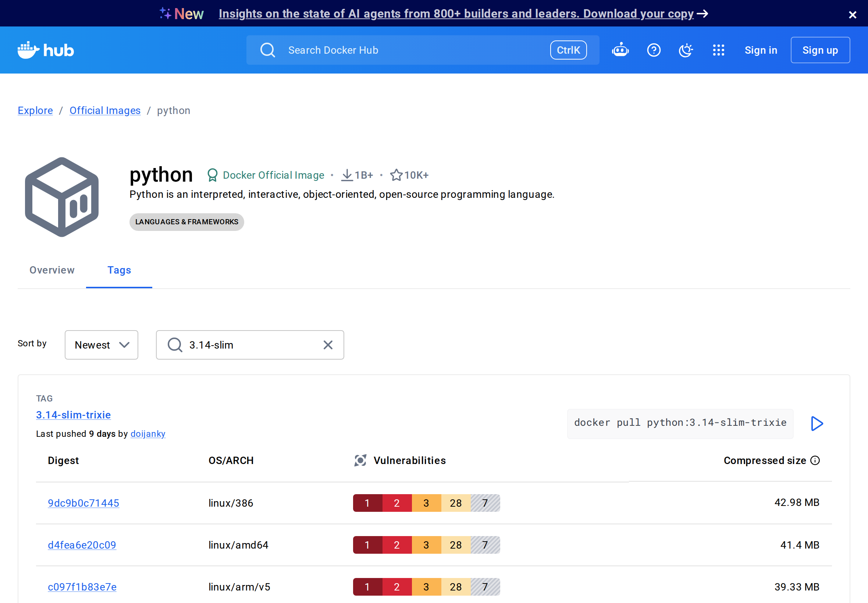Go to Explore breadcrumb

(x=35, y=110)
